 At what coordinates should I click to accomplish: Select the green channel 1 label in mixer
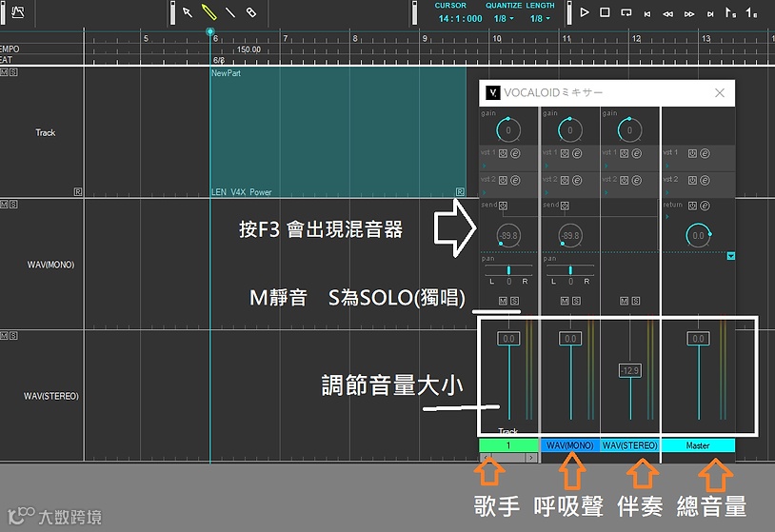508,445
